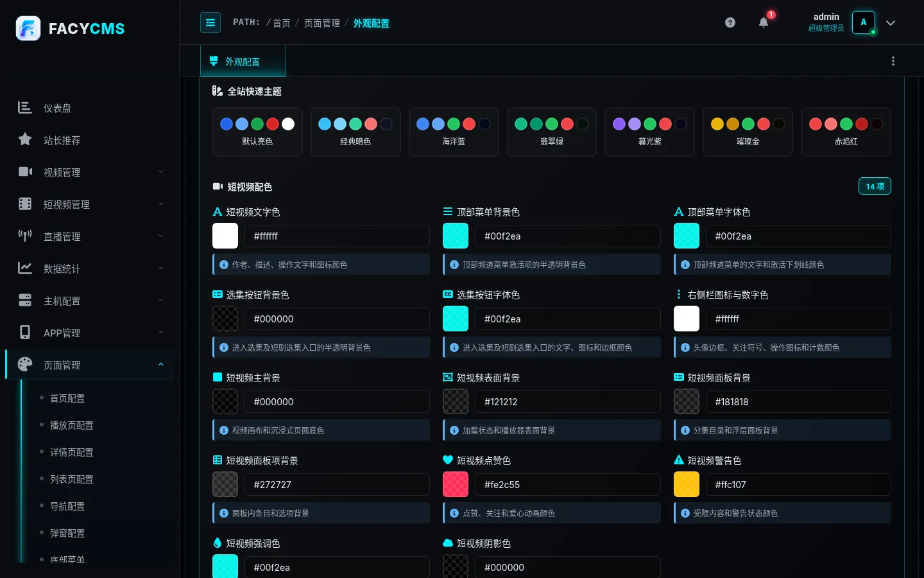Click the 仪表盘 dashboard sidebar icon
The height and width of the screenshot is (578, 924).
pyautogui.click(x=25, y=107)
